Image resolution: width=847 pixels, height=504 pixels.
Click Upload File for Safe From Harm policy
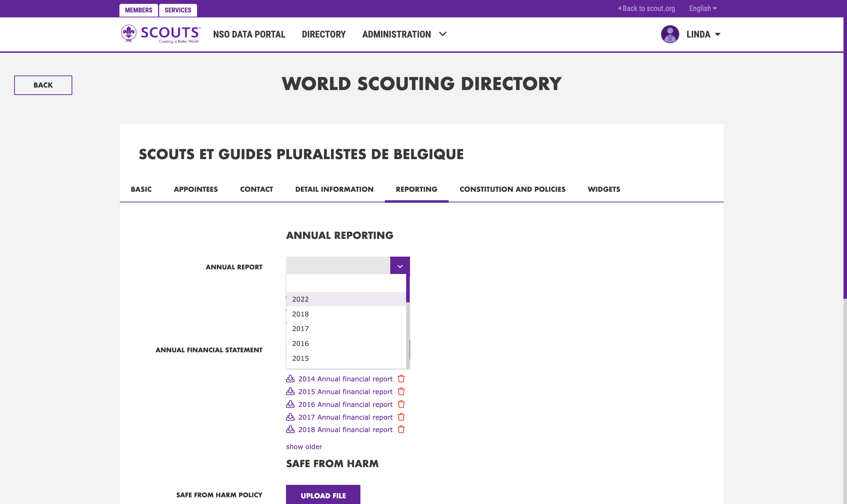pyautogui.click(x=323, y=495)
